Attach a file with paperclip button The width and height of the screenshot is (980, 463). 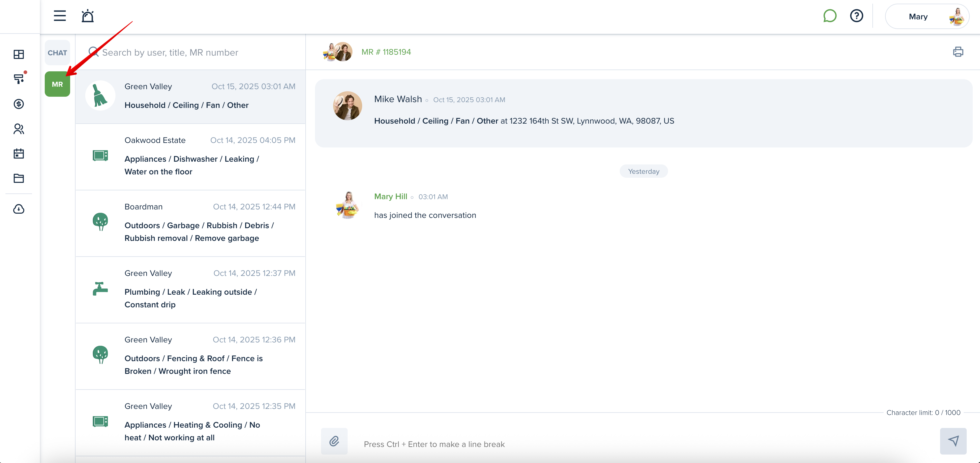coord(334,441)
